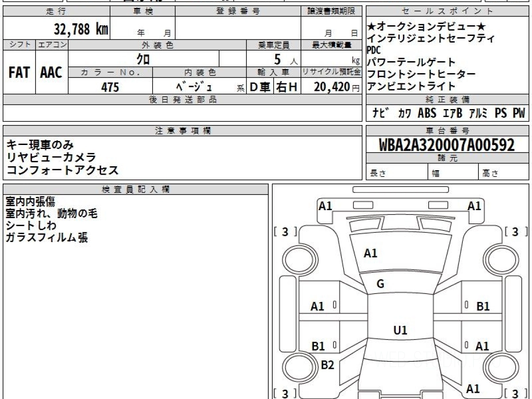Select the note リヤビューカメラ

coord(51,157)
